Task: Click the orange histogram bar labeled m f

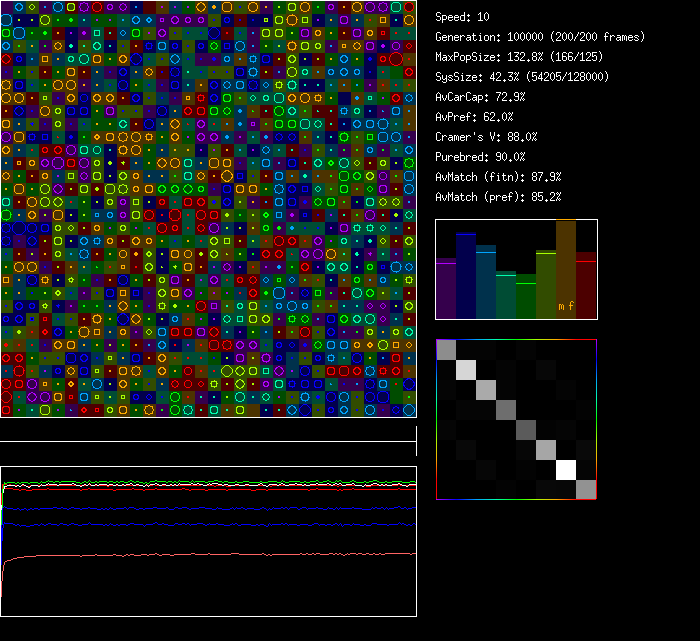Action: pyautogui.click(x=566, y=270)
